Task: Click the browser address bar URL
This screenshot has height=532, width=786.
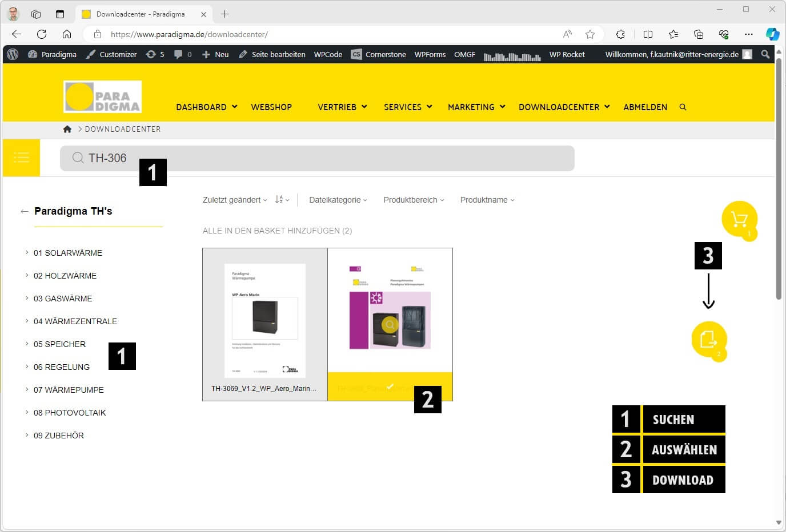Action: (189, 34)
